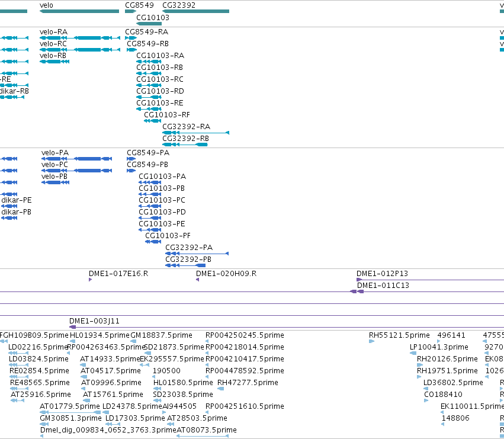Click the velo-PA protein feature

pos(76,159)
